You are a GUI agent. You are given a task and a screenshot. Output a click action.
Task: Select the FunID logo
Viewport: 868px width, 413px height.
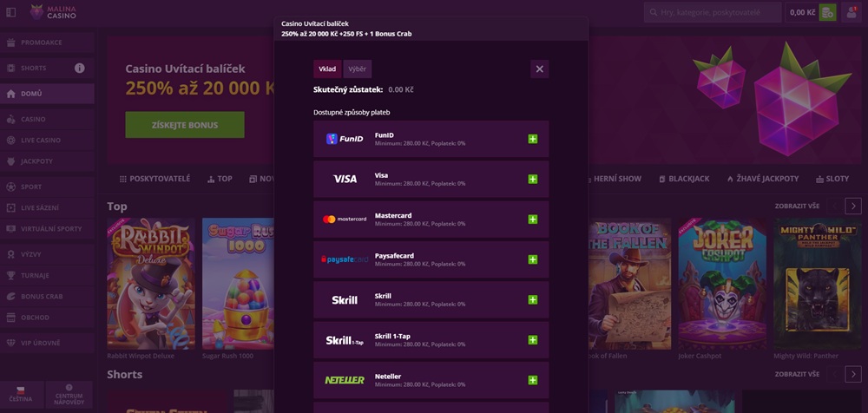point(345,139)
